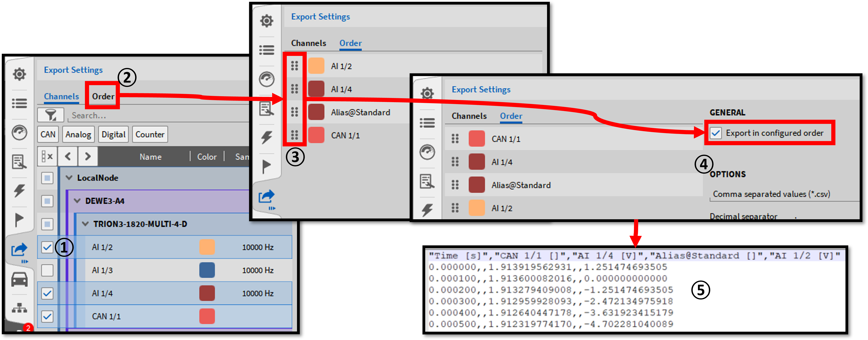Filter channels by CAN button
The width and height of the screenshot is (868, 340).
click(x=48, y=135)
